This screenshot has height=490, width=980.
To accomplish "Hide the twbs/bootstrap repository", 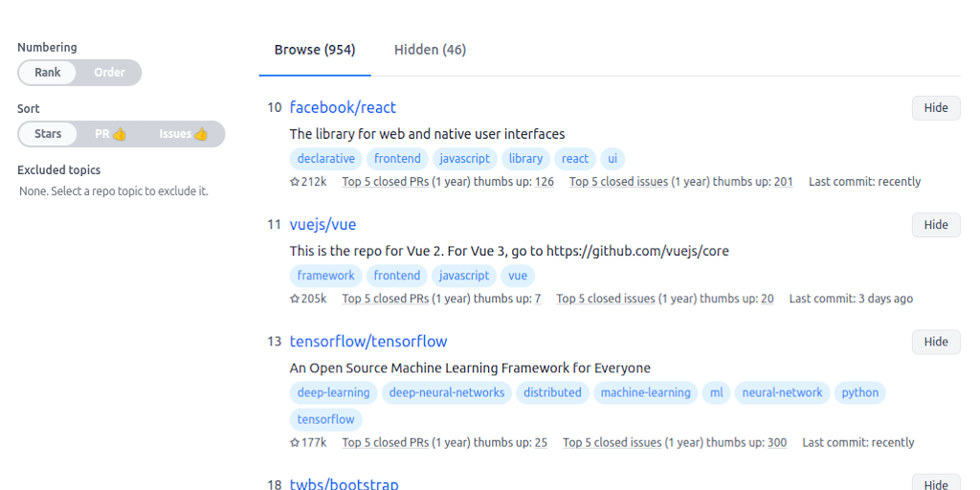I will coord(936,484).
